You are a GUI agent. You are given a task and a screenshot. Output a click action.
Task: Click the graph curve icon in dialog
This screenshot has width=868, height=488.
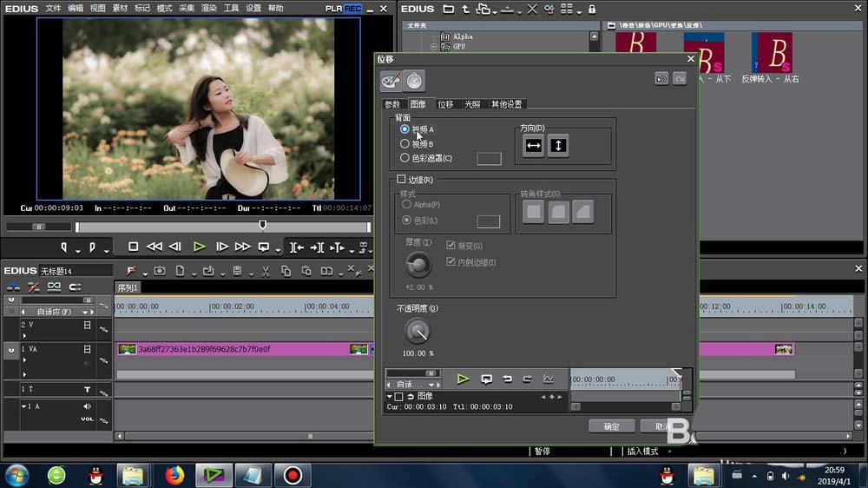(x=548, y=379)
